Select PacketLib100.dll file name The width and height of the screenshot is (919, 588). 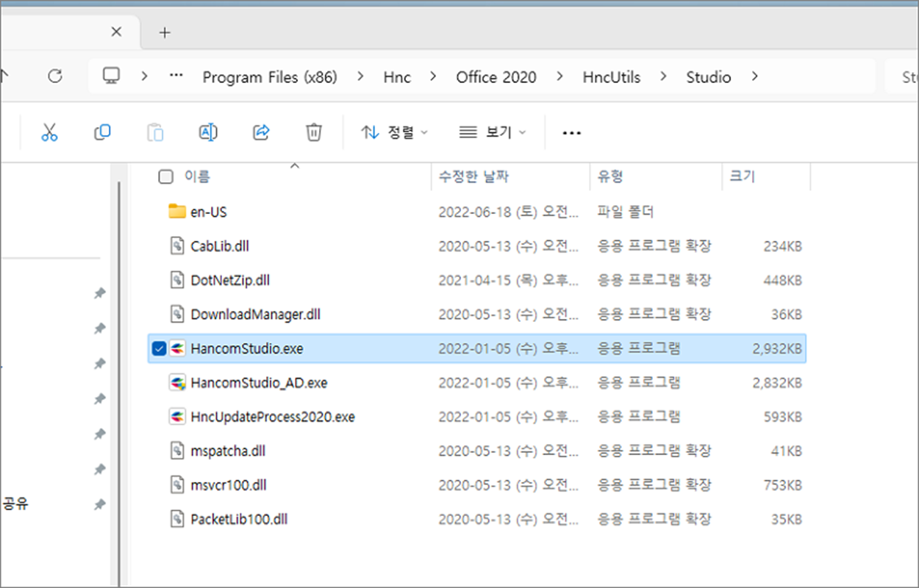click(x=239, y=519)
